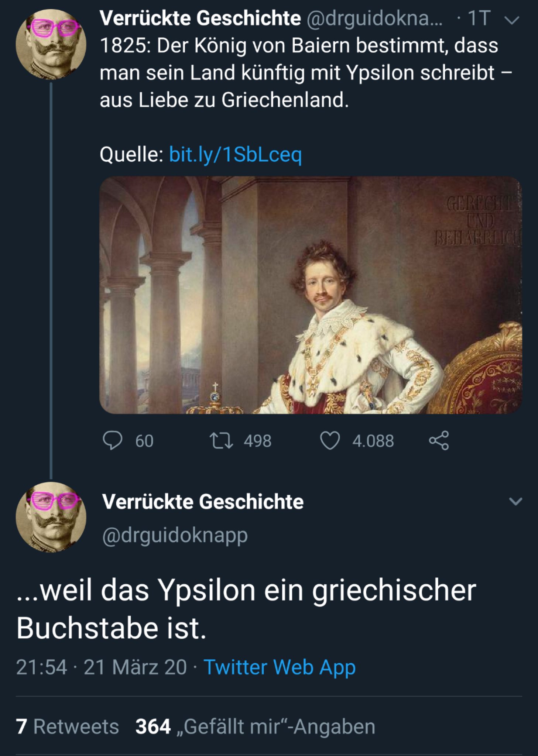Show the 364 „Gefällt mir"-Angaben list
538x756 pixels.
(x=255, y=726)
